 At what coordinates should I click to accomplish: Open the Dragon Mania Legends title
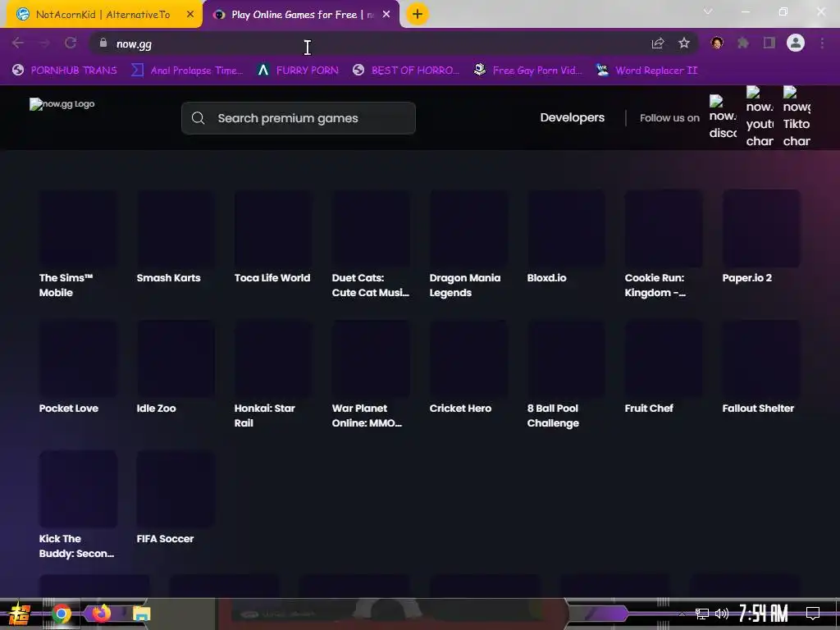465,285
